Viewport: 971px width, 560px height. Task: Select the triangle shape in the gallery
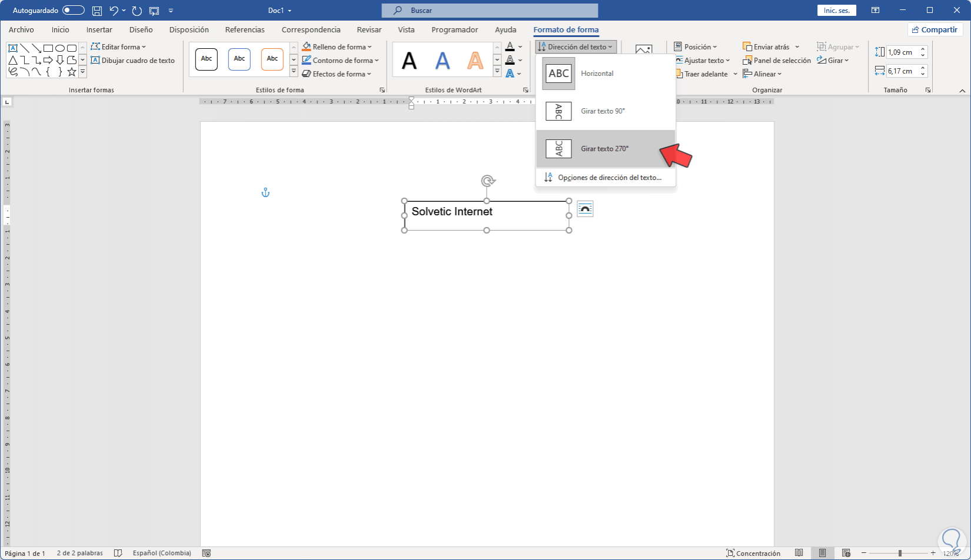pyautogui.click(x=12, y=60)
